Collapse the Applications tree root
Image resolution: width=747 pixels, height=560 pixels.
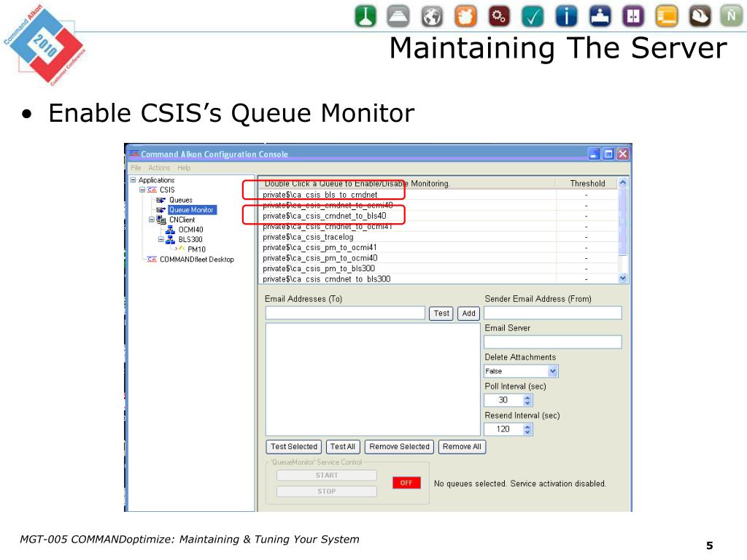click(x=133, y=179)
